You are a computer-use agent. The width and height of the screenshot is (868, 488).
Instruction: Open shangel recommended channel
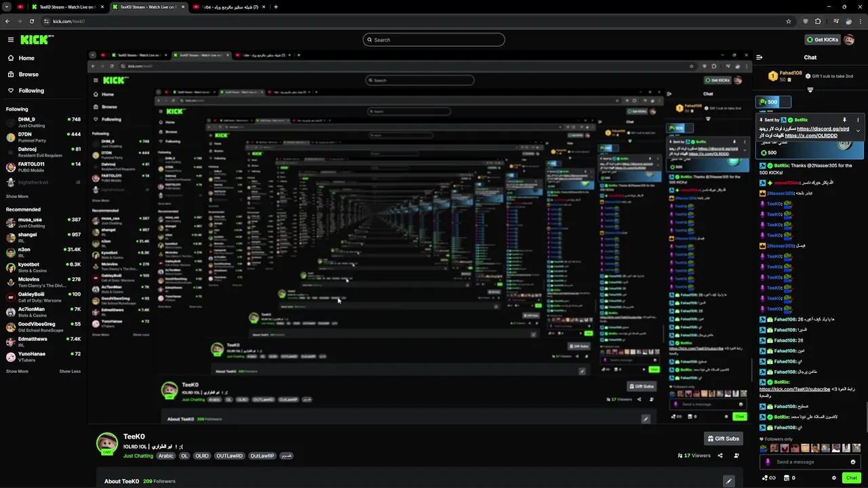[42, 237]
